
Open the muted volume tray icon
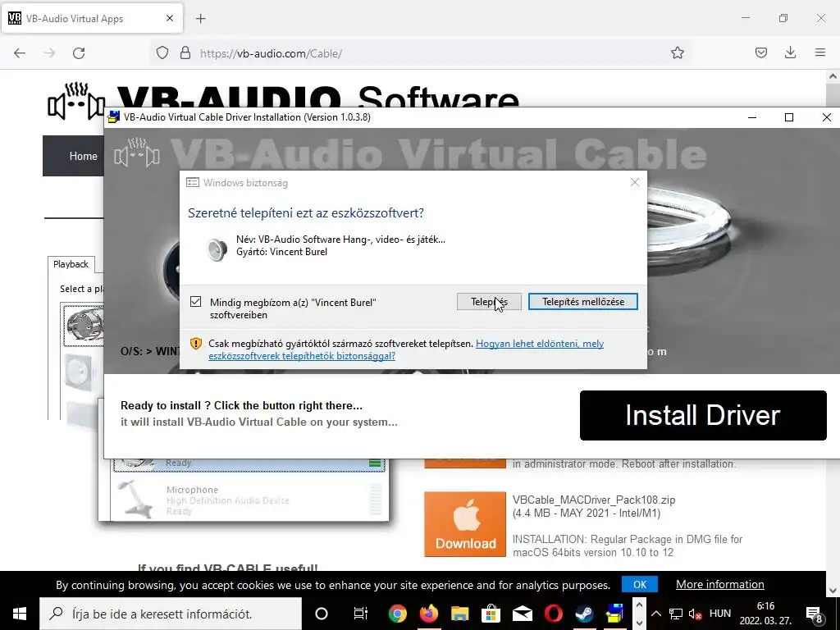[x=695, y=614]
